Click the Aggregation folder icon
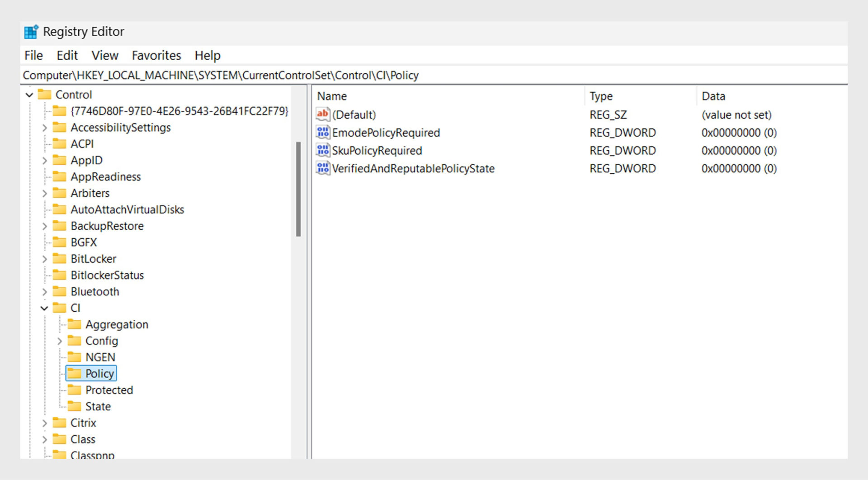 [75, 324]
